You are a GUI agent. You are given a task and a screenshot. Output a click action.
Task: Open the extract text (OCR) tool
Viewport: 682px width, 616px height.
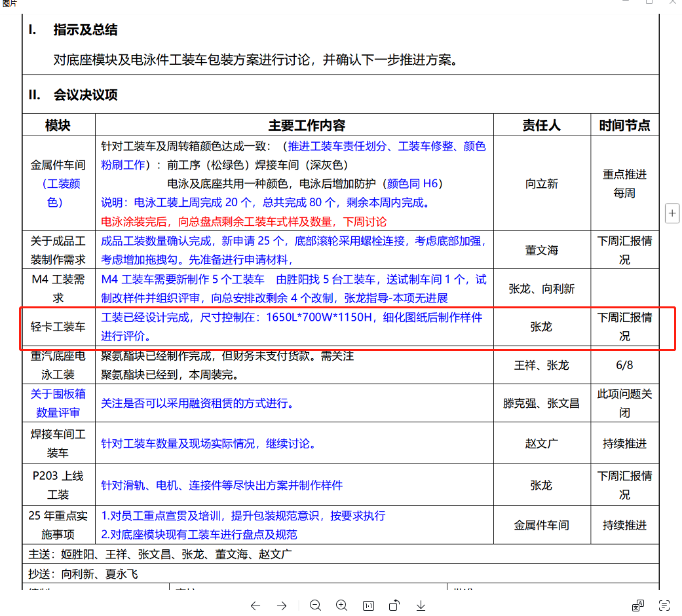(664, 606)
